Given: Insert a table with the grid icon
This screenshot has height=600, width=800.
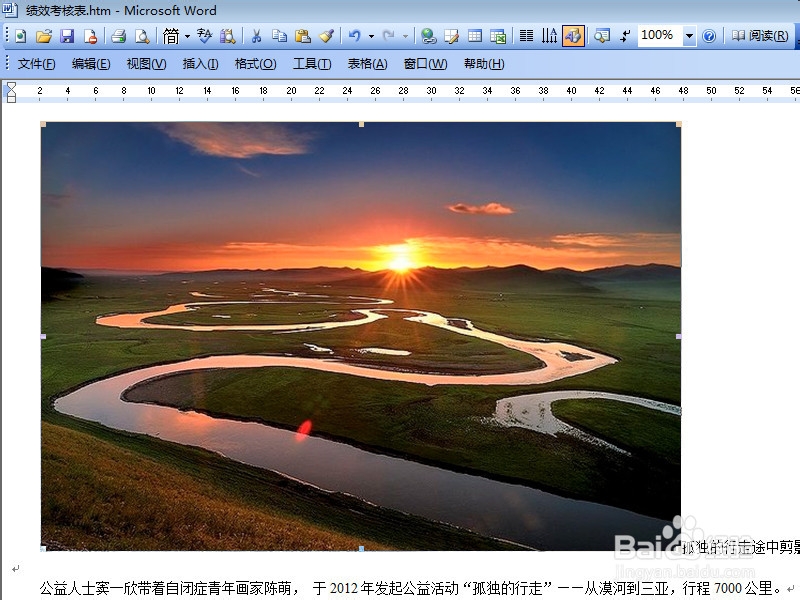Looking at the screenshot, I should pyautogui.click(x=475, y=36).
